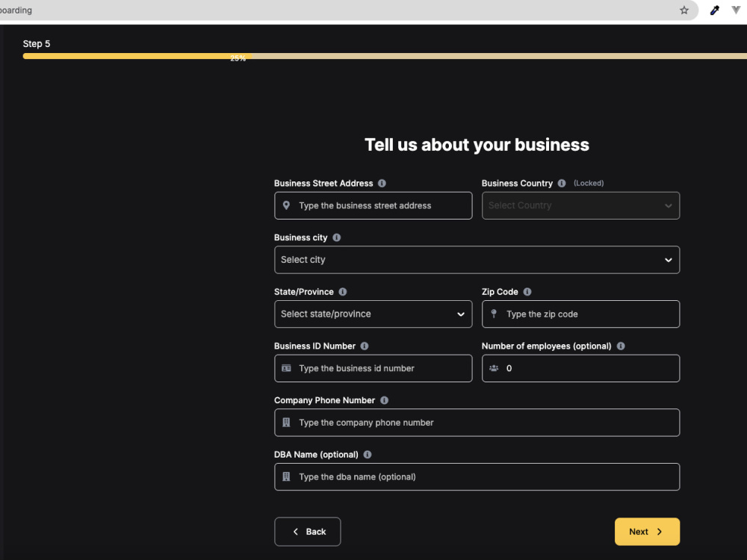This screenshot has height=560, width=747.
Task: Click the chevron arrow of Select Country dropdown
Action: (x=669, y=206)
